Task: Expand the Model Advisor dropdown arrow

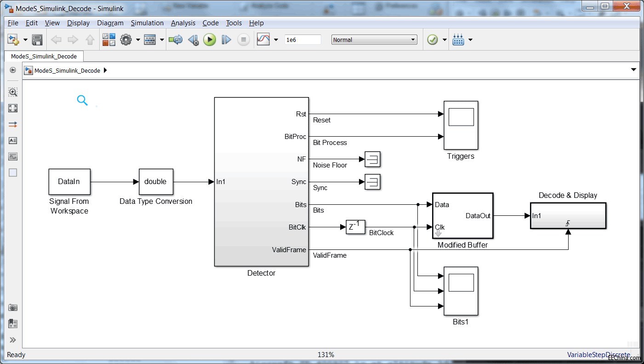Action: tap(445, 40)
